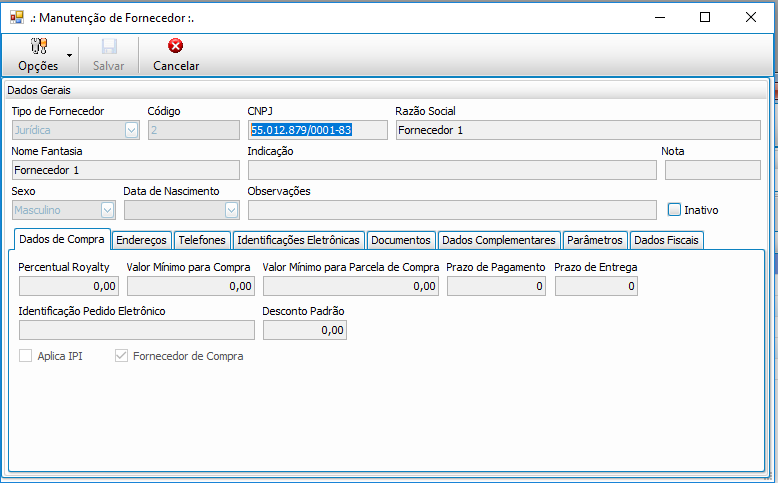Image resolution: width=778 pixels, height=483 pixels.
Task: Click the Percentual Royalty field
Action: tap(69, 286)
